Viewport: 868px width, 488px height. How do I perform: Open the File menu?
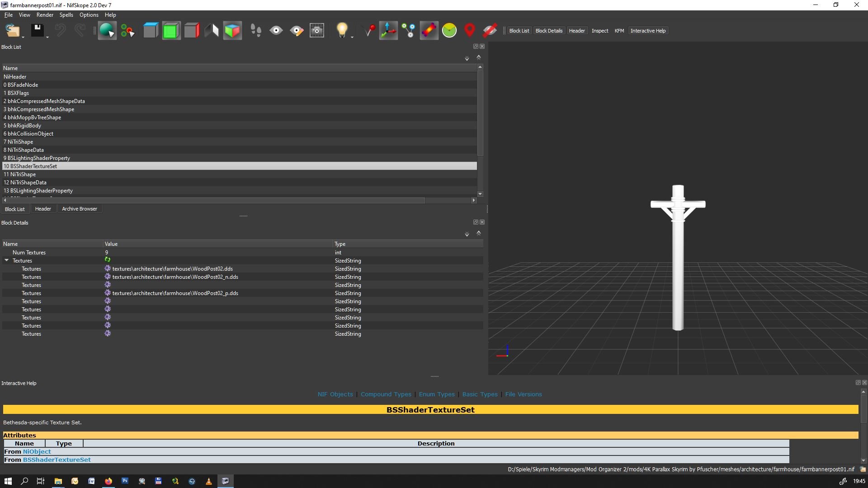tap(9, 15)
